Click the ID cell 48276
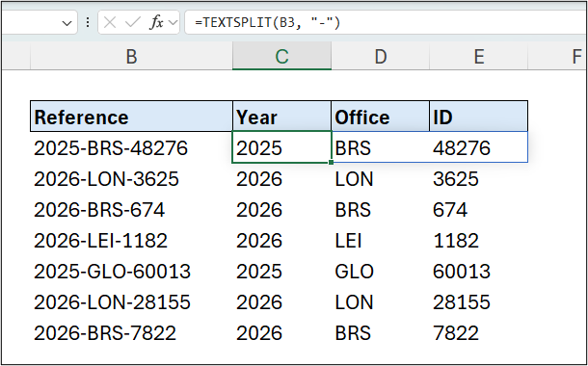 pyautogui.click(x=478, y=147)
